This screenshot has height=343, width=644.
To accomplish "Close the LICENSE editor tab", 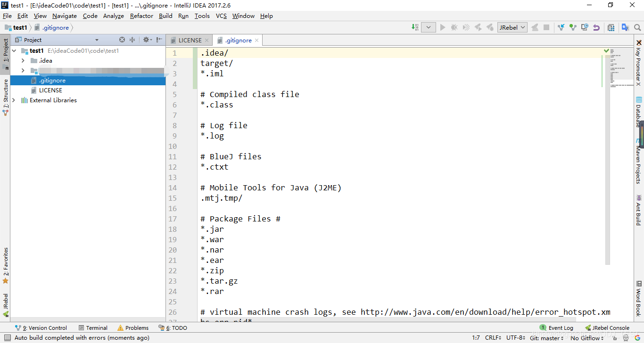I will click(206, 41).
